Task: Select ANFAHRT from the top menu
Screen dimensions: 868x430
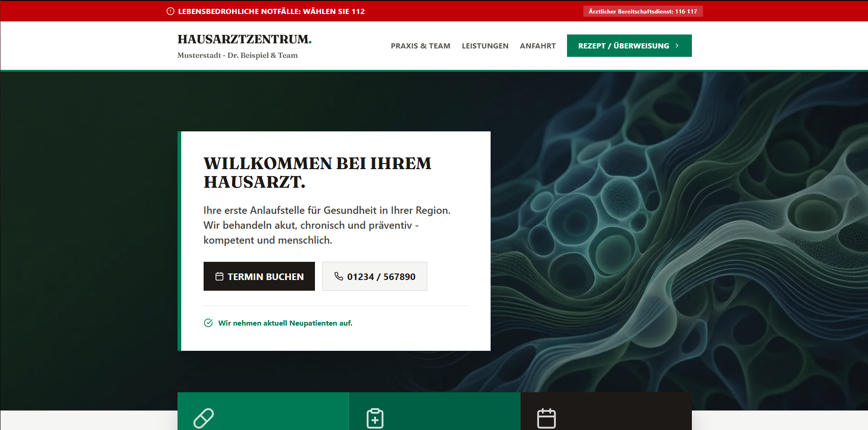Action: [538, 46]
